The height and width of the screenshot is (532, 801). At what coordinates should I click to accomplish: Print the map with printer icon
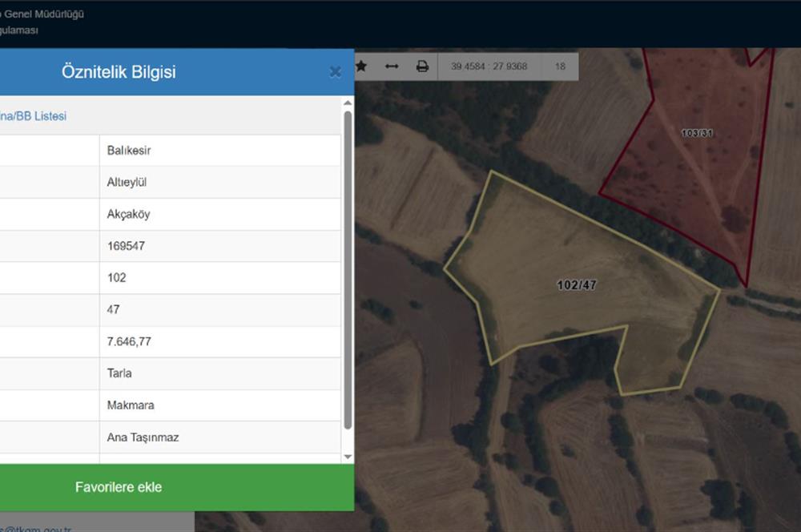pos(422,66)
